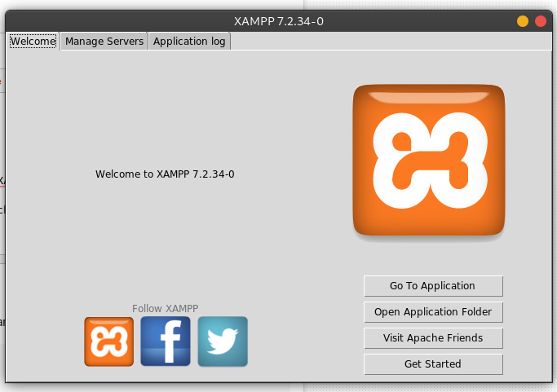The width and height of the screenshot is (557, 392).
Task: Open the Application log tab
Action: coord(189,42)
